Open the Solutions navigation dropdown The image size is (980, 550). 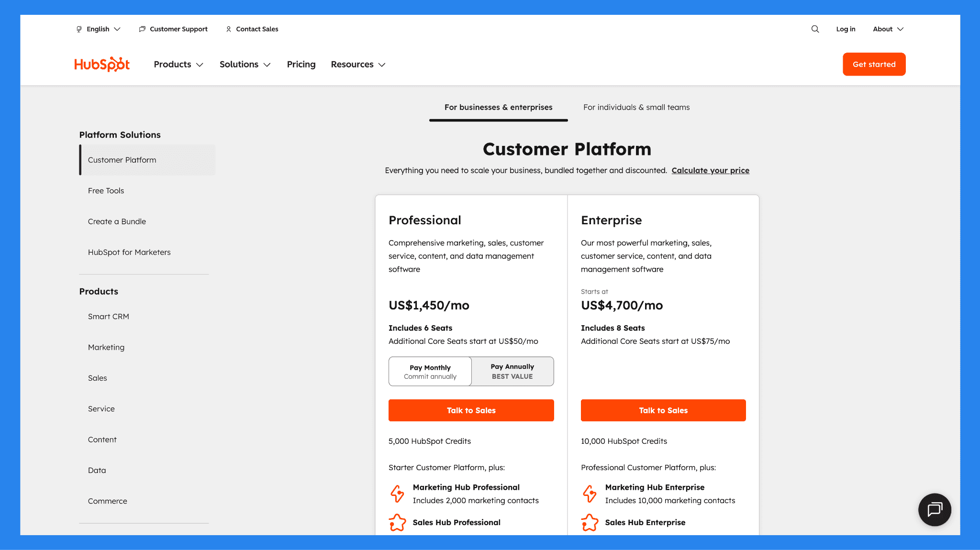pos(245,64)
